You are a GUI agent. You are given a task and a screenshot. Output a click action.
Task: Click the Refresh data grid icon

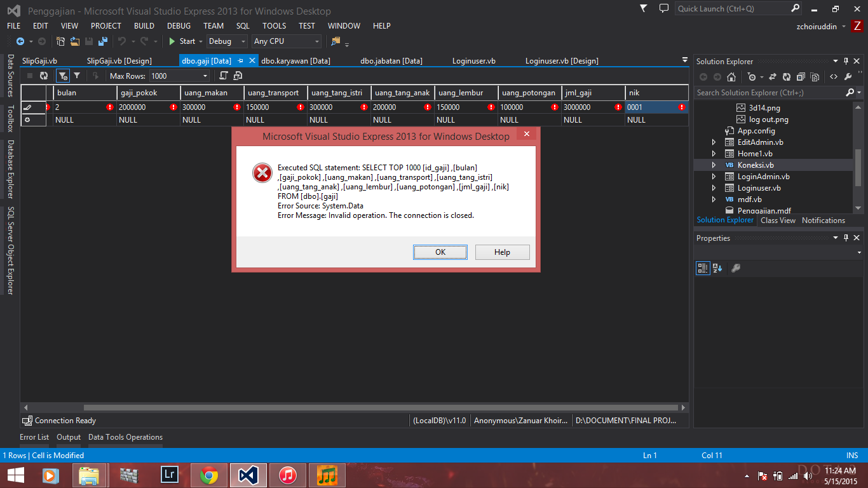click(44, 76)
